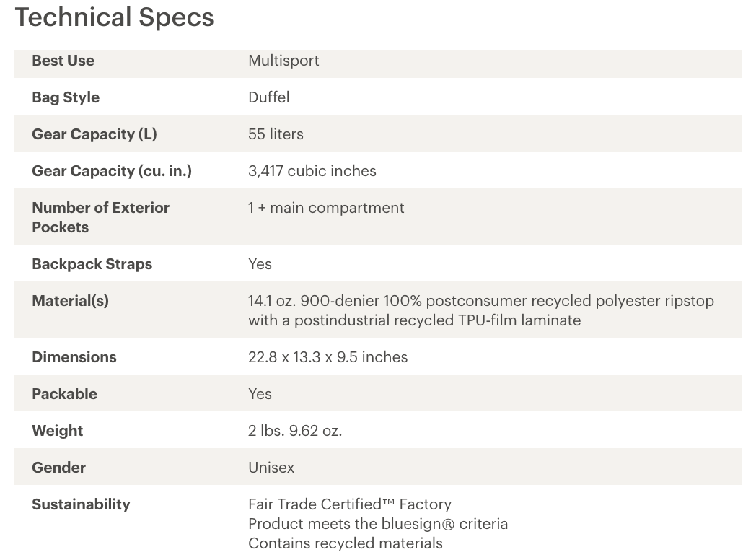Click the 3,417 cubic inches value
This screenshot has height=560, width=756.
click(312, 171)
